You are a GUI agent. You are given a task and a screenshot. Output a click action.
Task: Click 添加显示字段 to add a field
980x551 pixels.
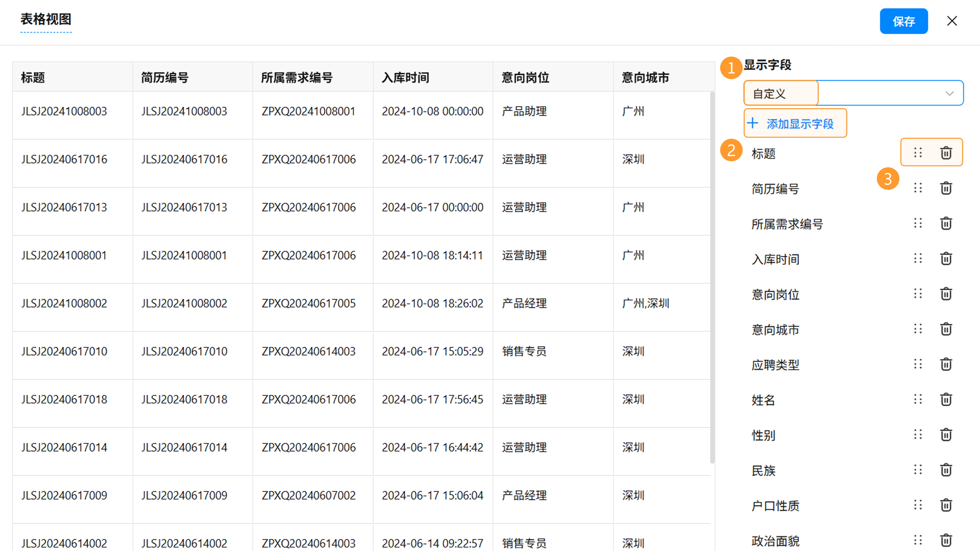tap(795, 123)
